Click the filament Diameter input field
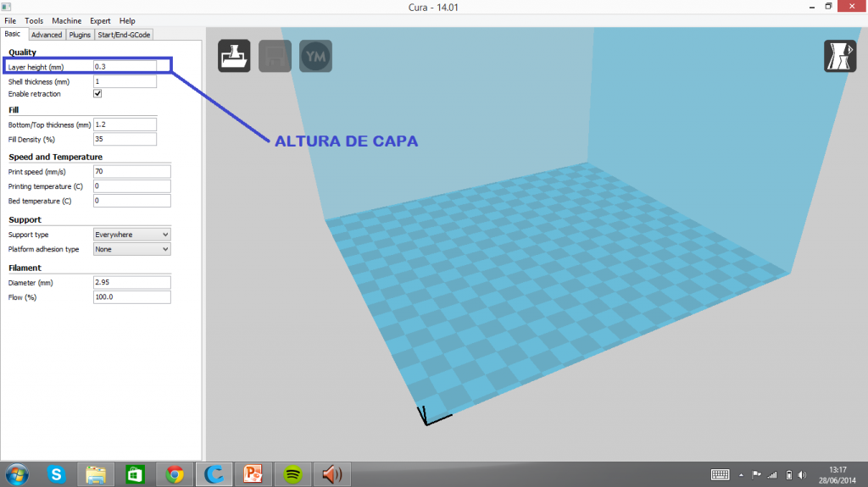The width and height of the screenshot is (868, 487). 131,282
